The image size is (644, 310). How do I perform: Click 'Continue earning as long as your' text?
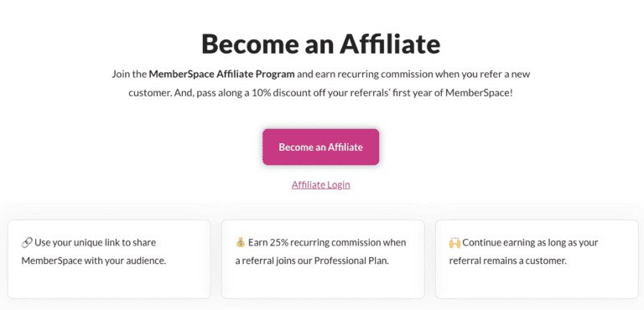point(530,243)
